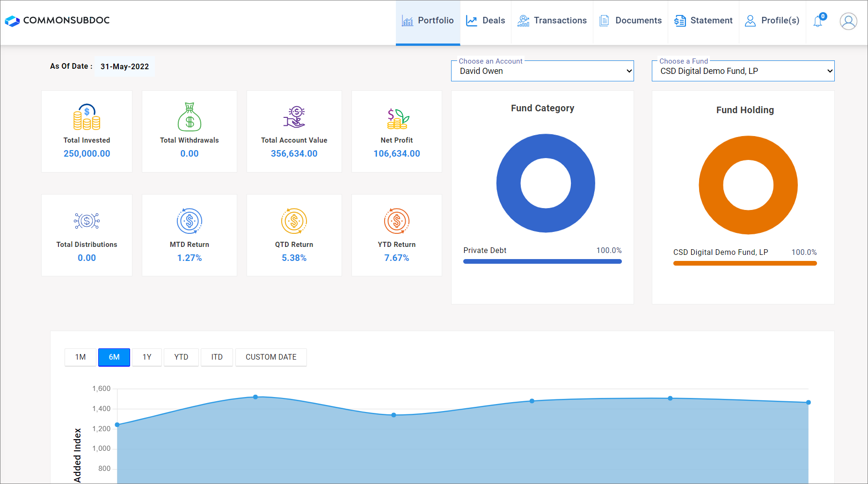868x484 pixels.
Task: Click the Net Profit plant icon
Action: (x=397, y=118)
